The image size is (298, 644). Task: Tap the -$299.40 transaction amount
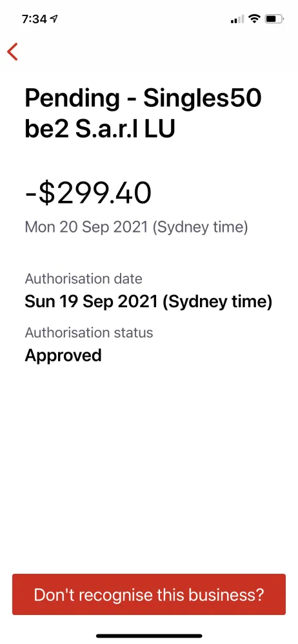[88, 194]
